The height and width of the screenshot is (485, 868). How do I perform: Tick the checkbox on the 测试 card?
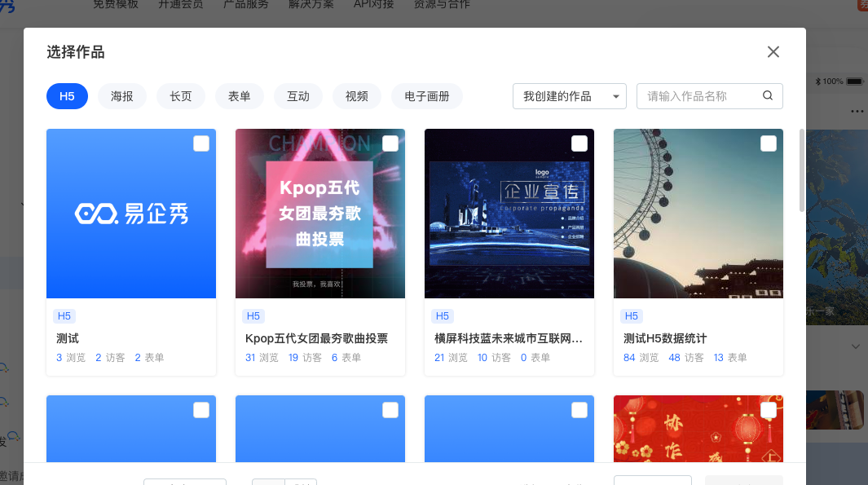pos(201,144)
